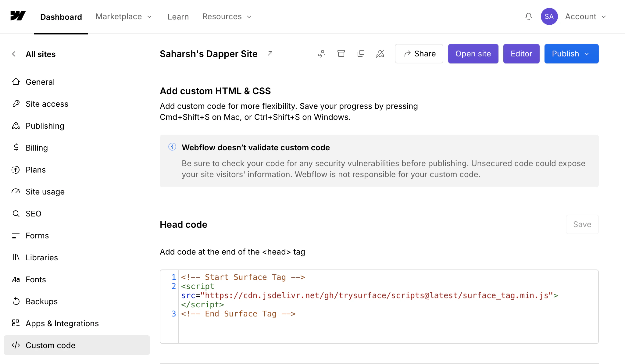The width and height of the screenshot is (625, 364).
Task: Click the Plans upgrade icon
Action: 16,170
